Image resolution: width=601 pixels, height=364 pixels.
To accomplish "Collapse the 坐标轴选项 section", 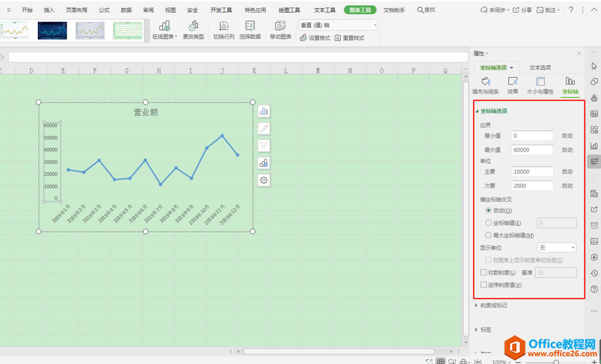I will tap(477, 111).
